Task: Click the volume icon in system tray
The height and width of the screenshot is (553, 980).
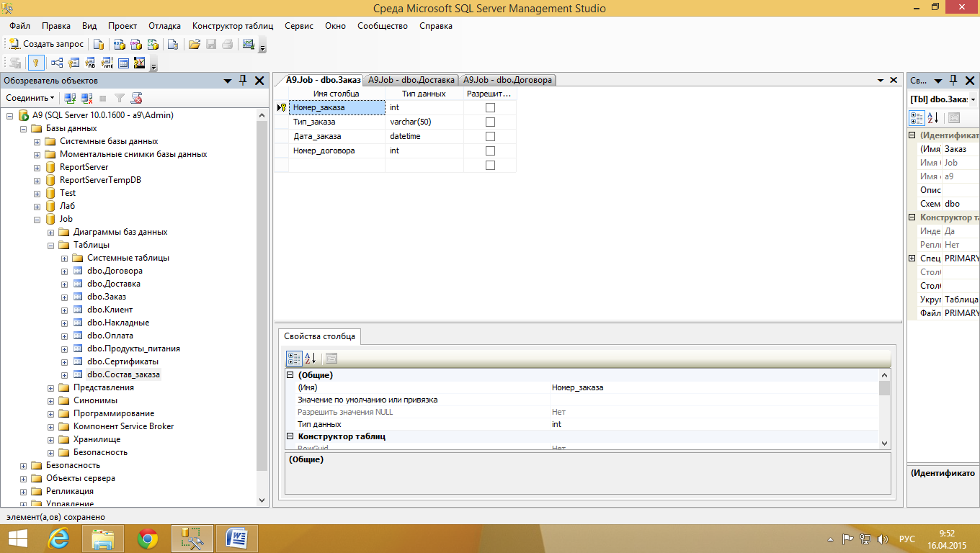Action: coord(881,539)
